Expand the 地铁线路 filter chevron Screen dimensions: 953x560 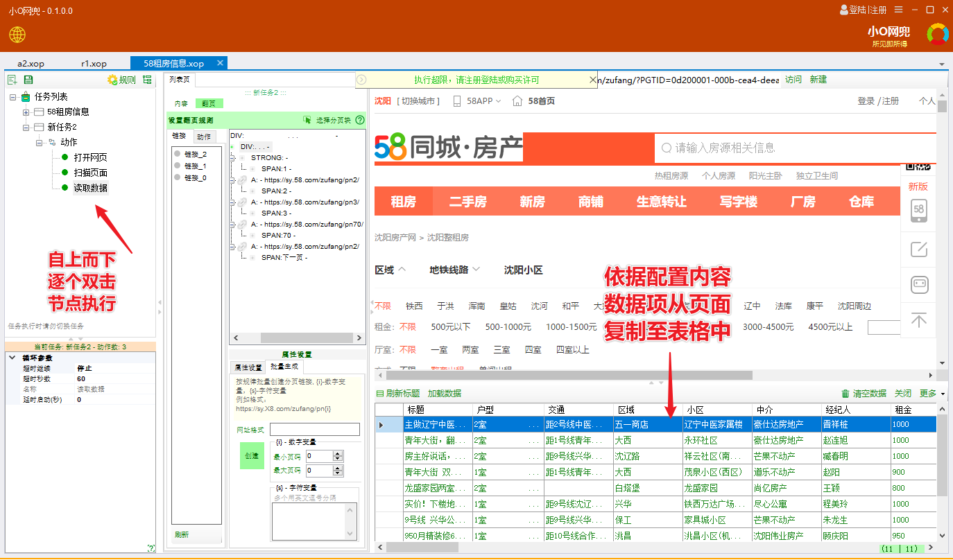[474, 270]
